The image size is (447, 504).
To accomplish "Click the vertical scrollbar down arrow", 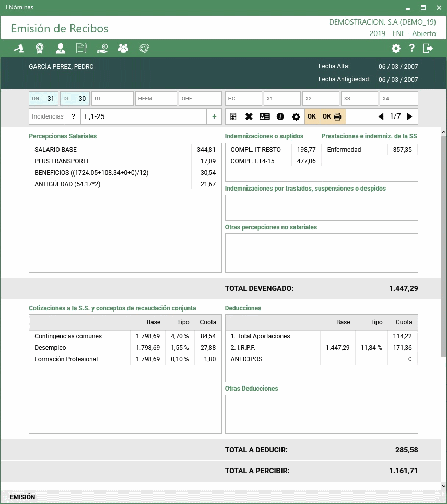I will coord(444,486).
